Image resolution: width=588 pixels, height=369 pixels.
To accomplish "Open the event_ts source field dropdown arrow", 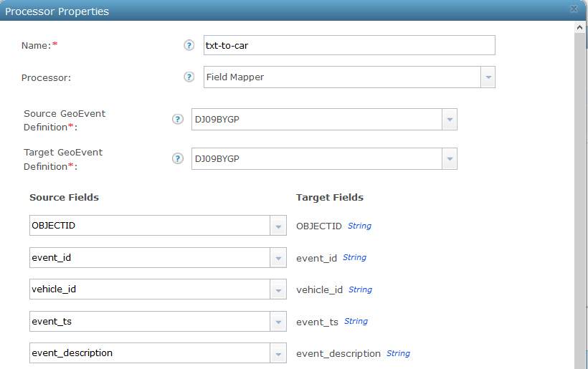I will tap(278, 322).
